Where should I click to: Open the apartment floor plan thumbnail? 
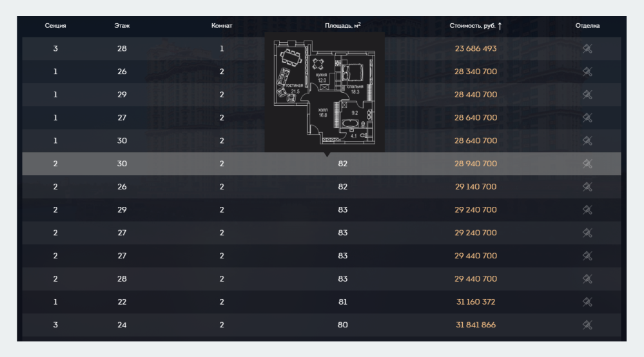point(324,92)
